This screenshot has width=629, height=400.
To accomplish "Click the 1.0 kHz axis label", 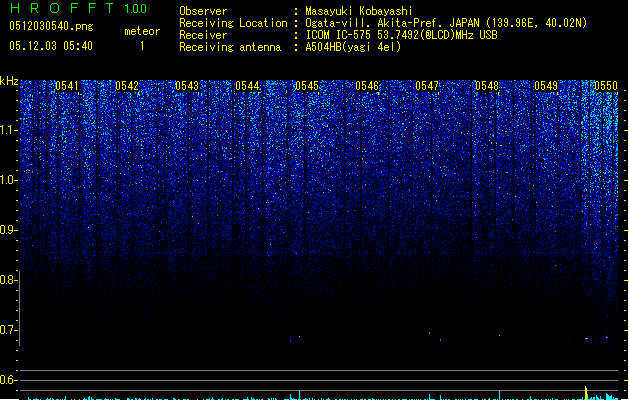I will tap(8, 180).
